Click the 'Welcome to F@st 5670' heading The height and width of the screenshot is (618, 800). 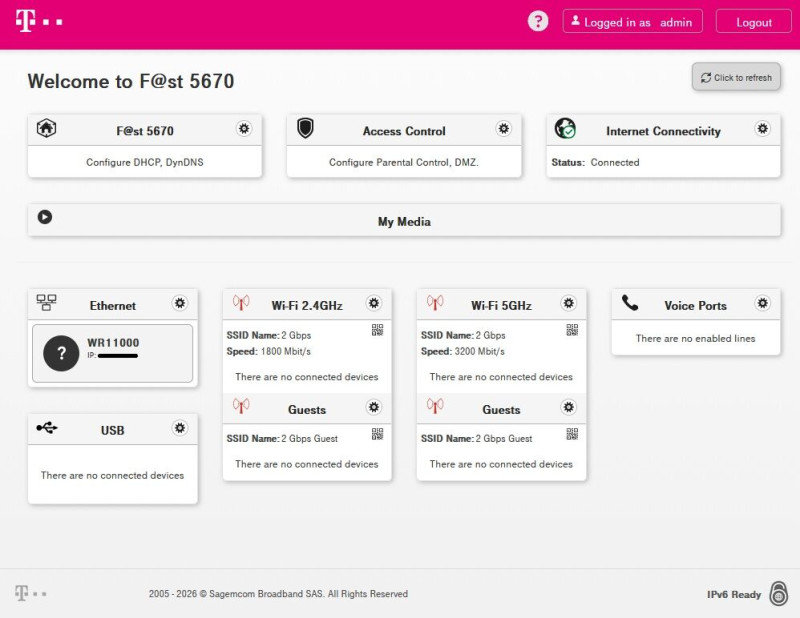131,81
